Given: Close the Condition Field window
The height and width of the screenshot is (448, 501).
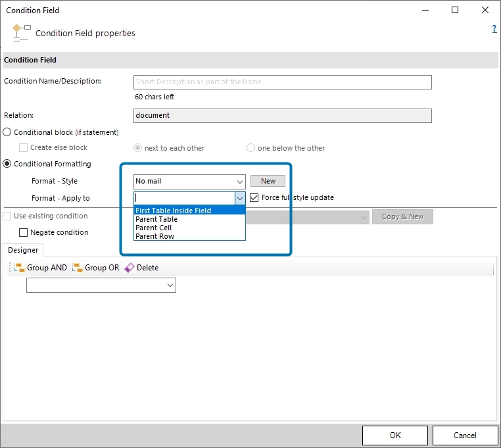Looking at the screenshot, I should (x=485, y=10).
